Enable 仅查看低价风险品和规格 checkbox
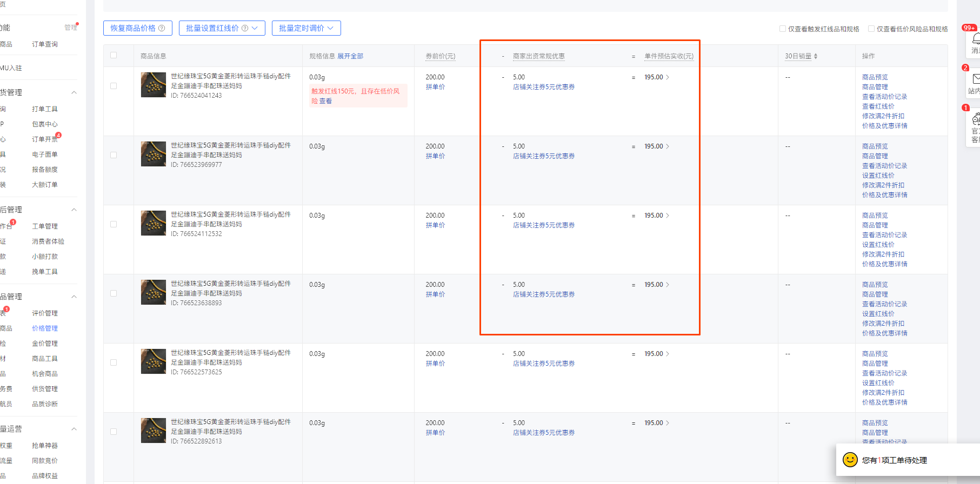 coord(871,29)
